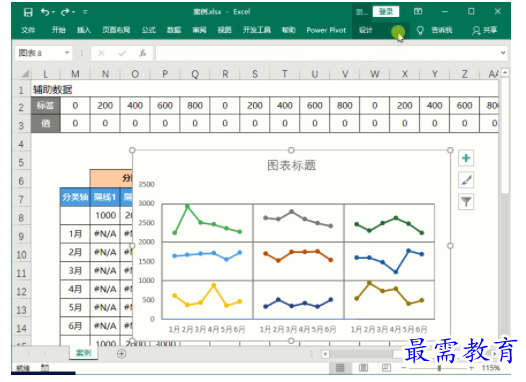Viewport: 526px width, 382px height.
Task: Switch to the 开始 tab
Action: (58, 30)
